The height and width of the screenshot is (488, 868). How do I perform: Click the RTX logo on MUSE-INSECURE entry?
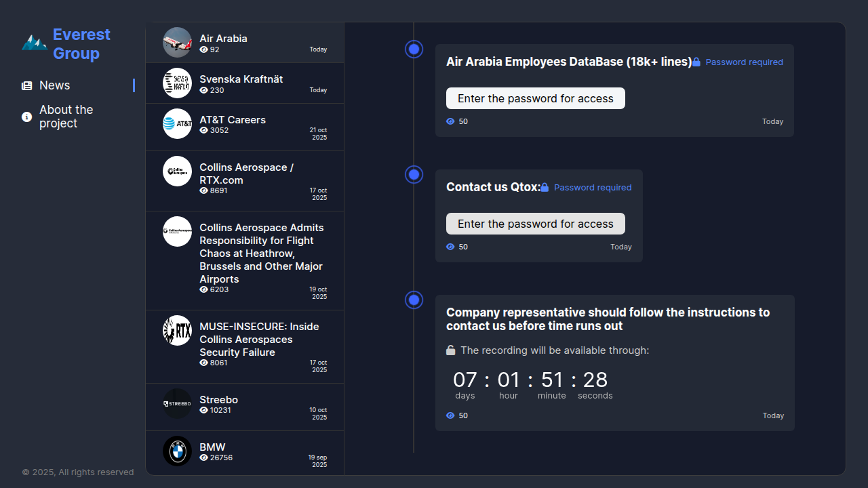point(178,331)
